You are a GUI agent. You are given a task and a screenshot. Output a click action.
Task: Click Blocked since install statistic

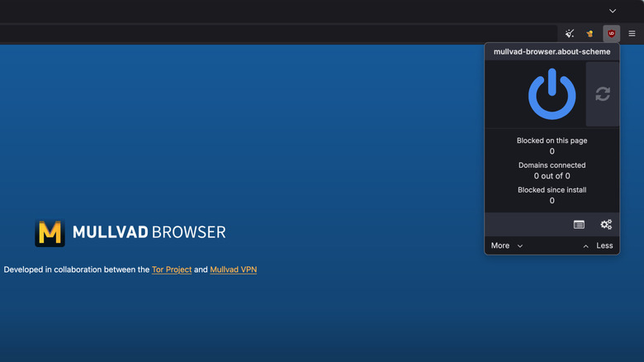point(552,195)
